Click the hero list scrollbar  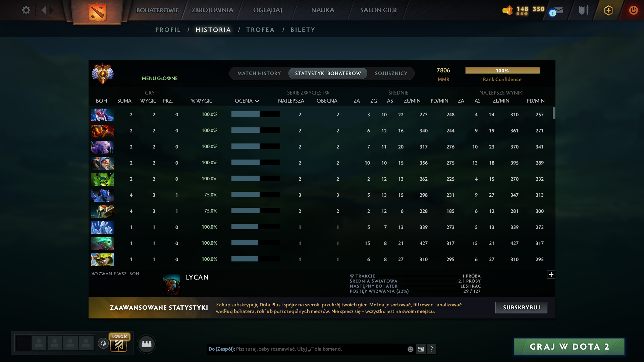pyautogui.click(x=554, y=113)
